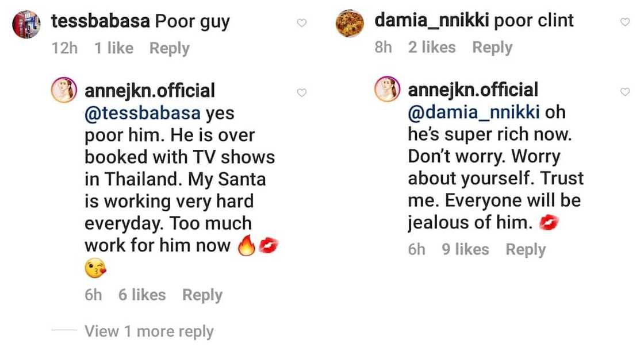This screenshot has height=352, width=644.
Task: Reply to annejkn.official's right reply
Action: coord(525,249)
